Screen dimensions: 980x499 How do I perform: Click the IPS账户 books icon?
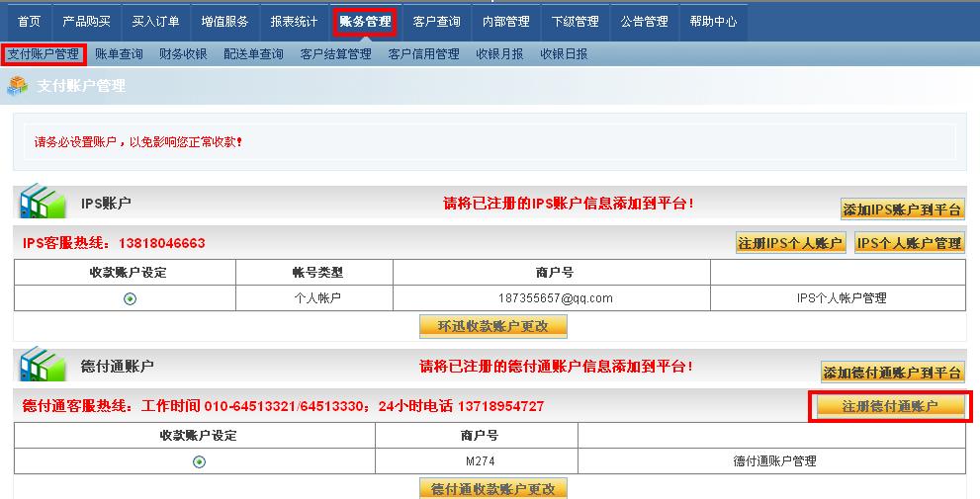coord(42,202)
